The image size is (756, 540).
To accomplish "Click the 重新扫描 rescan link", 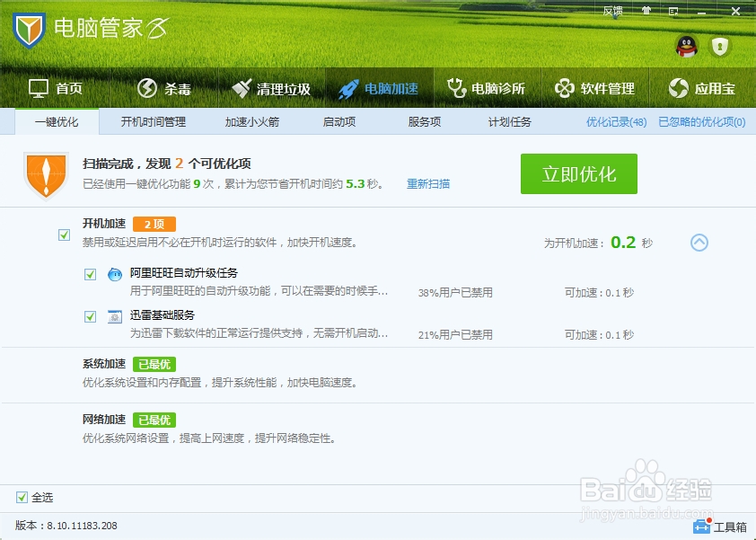I will coord(428,184).
